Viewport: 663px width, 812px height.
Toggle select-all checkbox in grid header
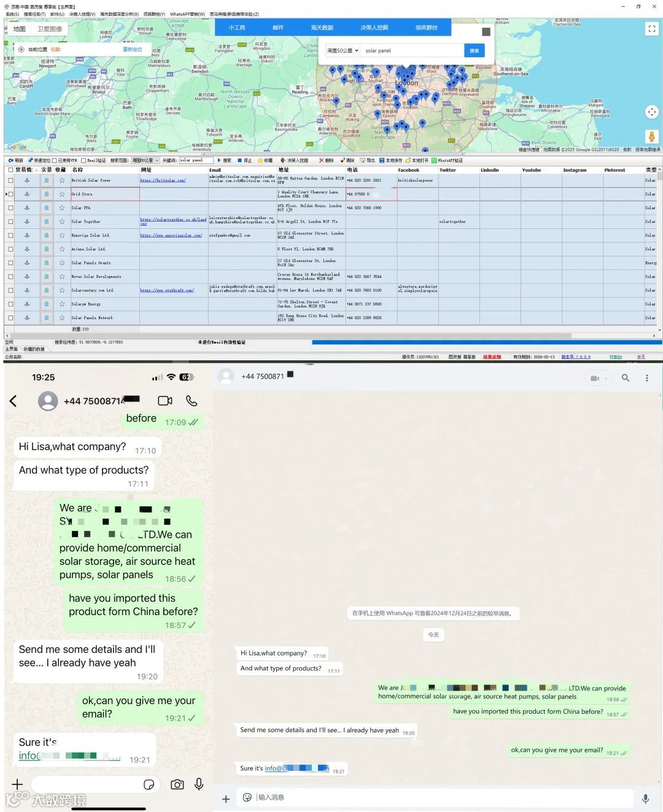pos(10,170)
